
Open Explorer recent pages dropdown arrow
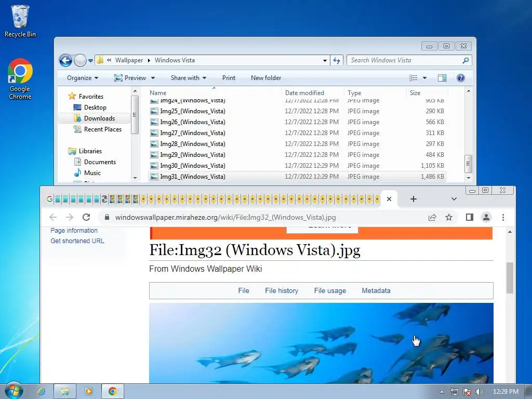click(90, 61)
